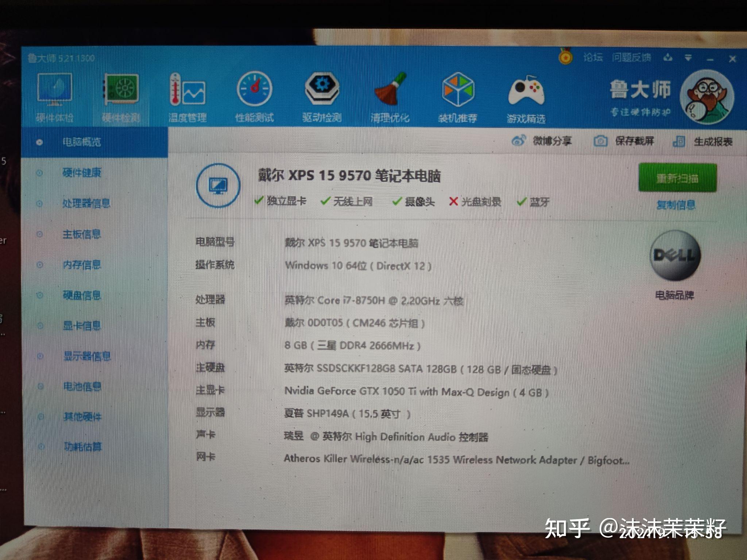Click the SSDSCKKF128G8 main disk value
Image resolution: width=747 pixels, height=560 pixels.
coord(421,369)
